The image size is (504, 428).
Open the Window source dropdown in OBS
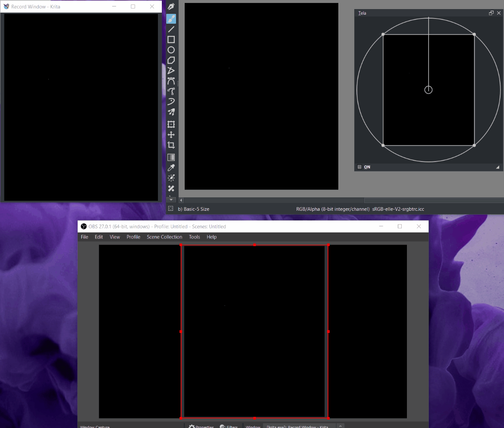tap(297, 427)
